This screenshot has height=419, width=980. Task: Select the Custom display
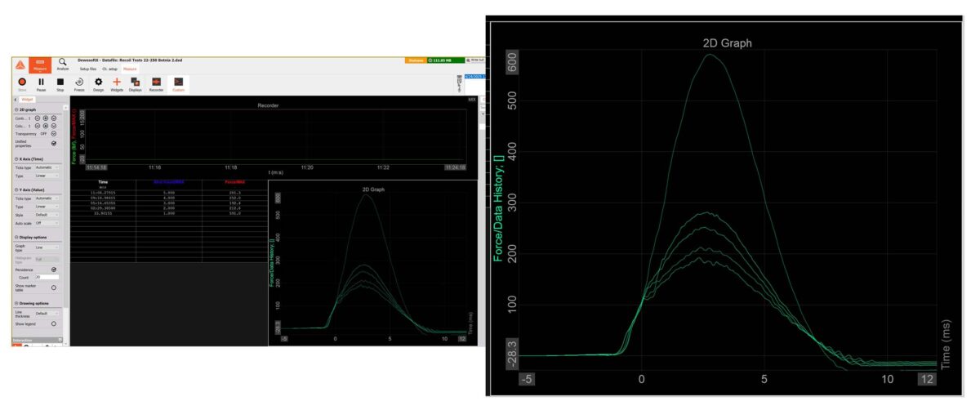click(x=178, y=83)
